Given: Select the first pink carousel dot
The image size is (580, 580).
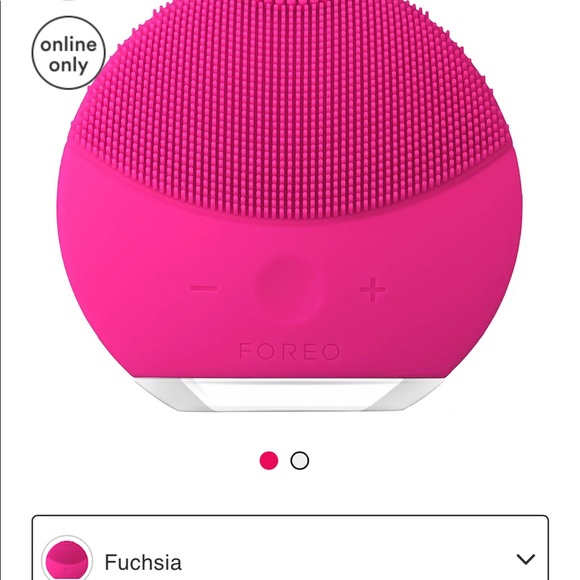Looking at the screenshot, I should (x=269, y=461).
